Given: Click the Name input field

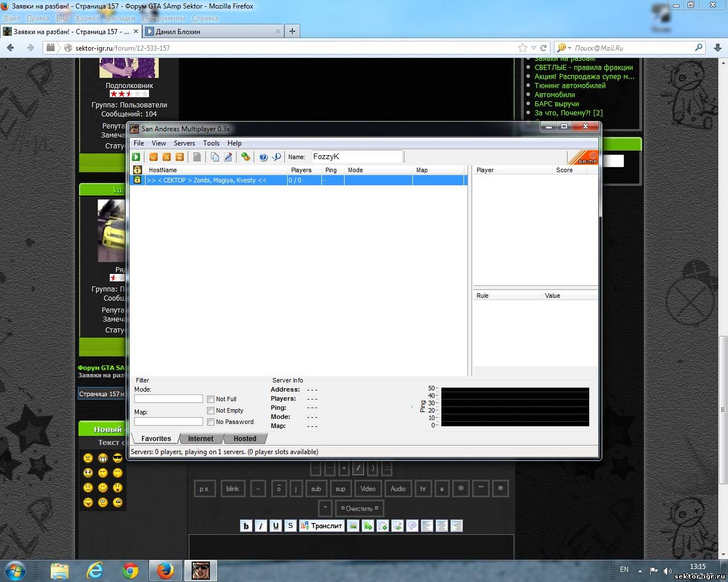Looking at the screenshot, I should (357, 157).
